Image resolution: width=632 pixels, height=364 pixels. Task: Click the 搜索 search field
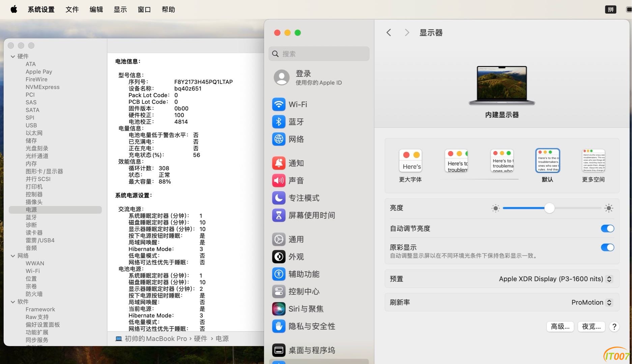(x=319, y=54)
